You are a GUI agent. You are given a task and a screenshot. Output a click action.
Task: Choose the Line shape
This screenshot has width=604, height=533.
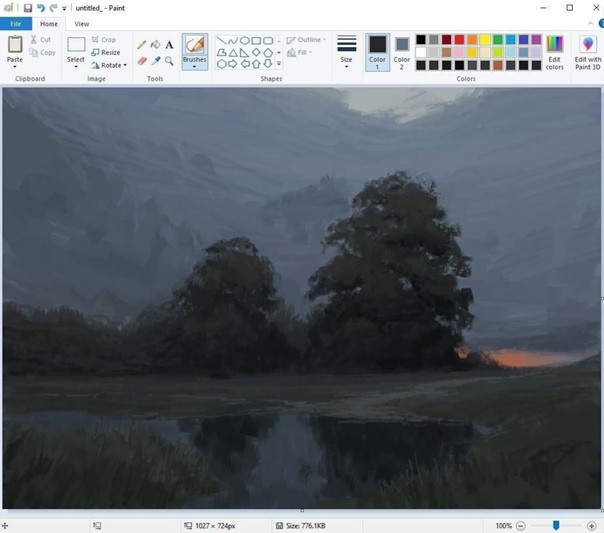[221, 40]
